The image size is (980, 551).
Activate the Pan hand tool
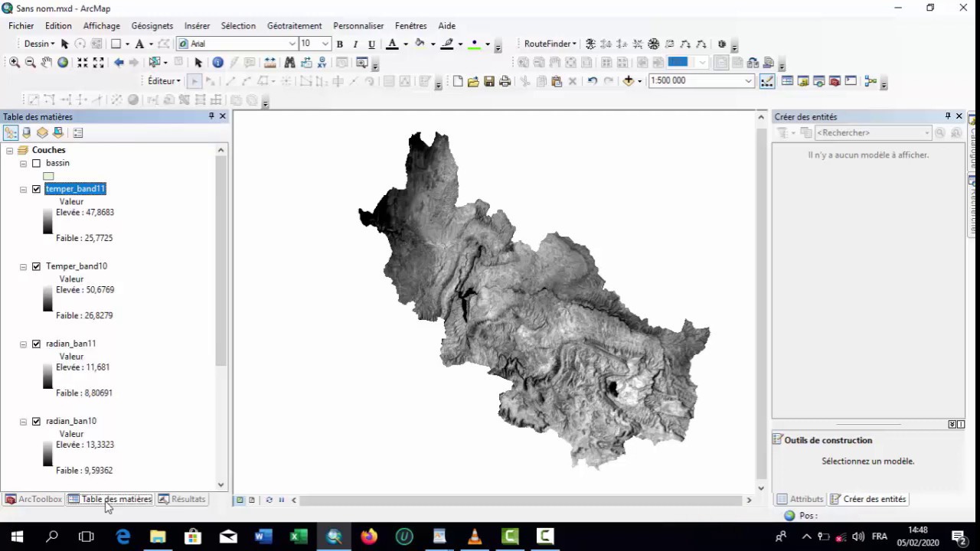[x=47, y=63]
